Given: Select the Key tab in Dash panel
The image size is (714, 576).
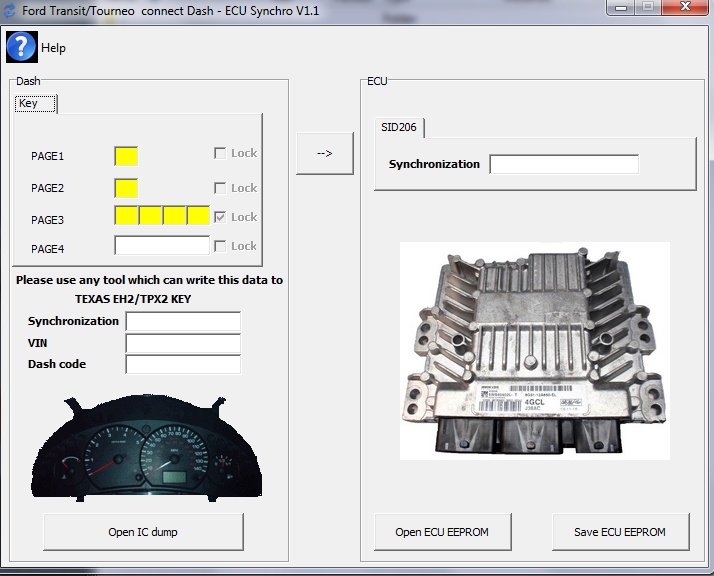Looking at the screenshot, I should (35, 104).
